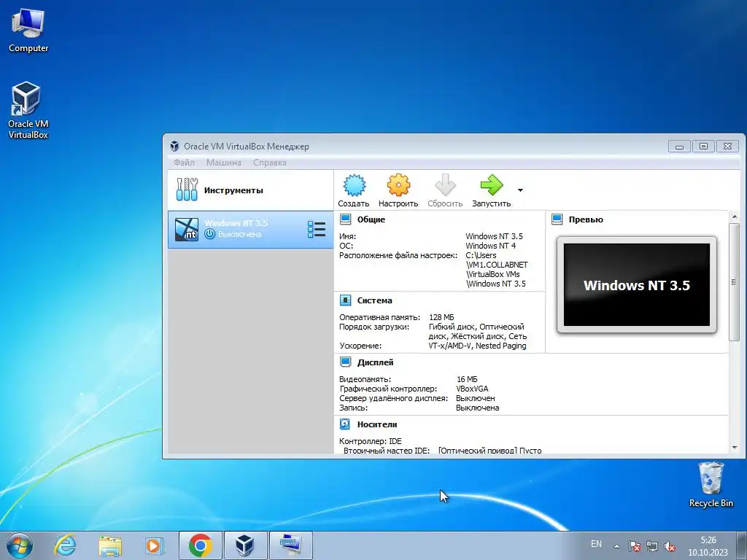Click the network tray icon
The width and height of the screenshot is (747, 560).
pos(651,546)
